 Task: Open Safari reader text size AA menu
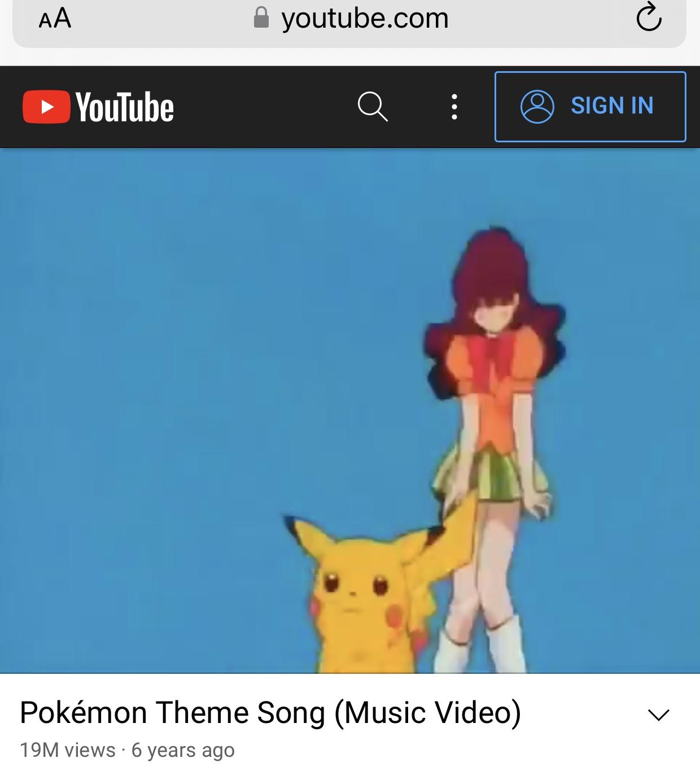coord(55,18)
